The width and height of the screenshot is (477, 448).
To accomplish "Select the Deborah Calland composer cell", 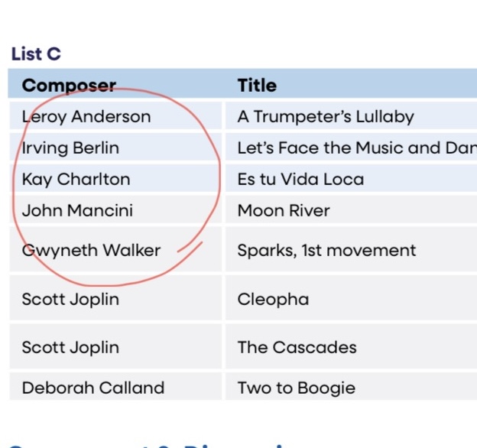I will click(x=92, y=388).
